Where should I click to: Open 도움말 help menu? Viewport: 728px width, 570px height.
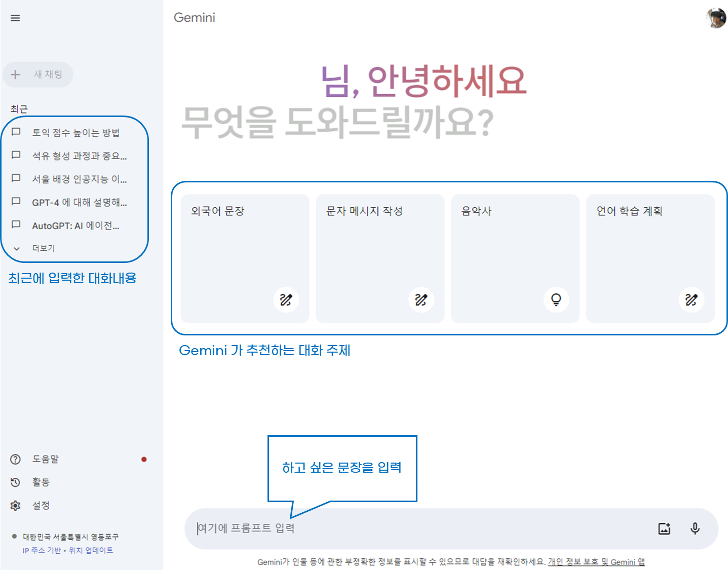tap(46, 459)
